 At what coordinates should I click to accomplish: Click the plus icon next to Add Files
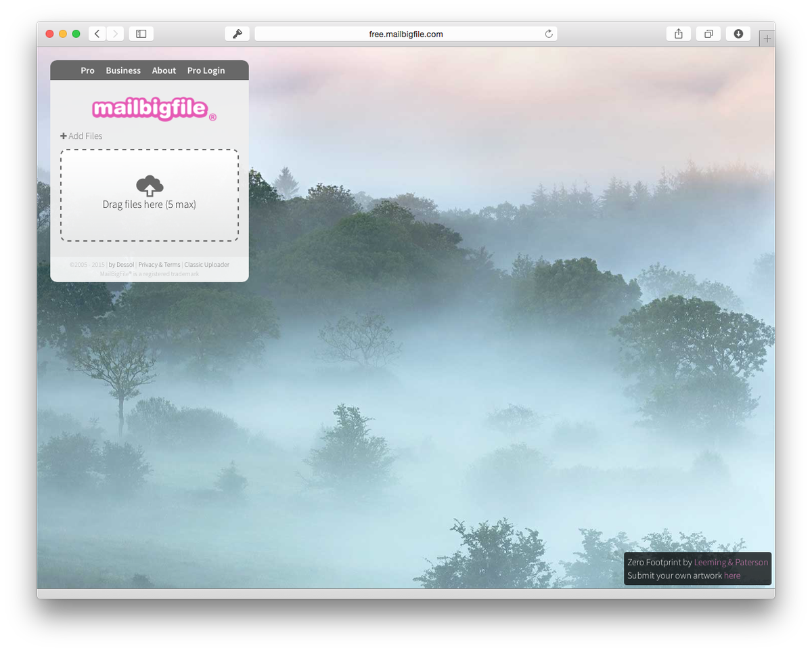tap(63, 135)
